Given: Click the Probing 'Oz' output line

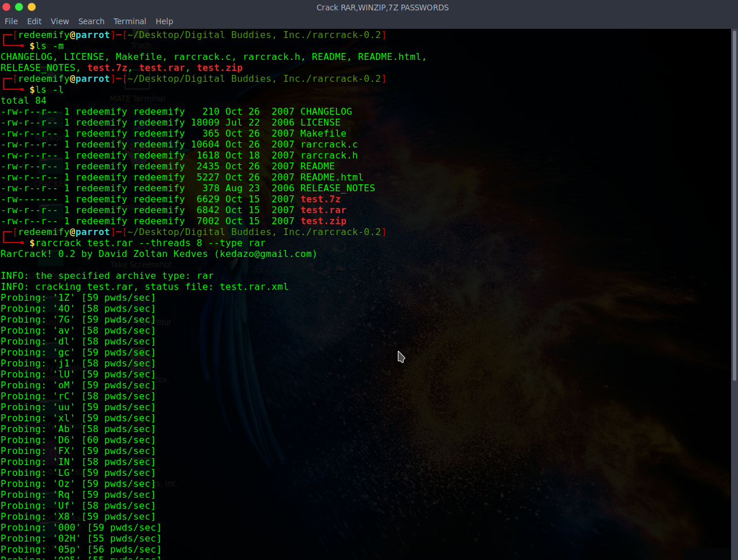Looking at the screenshot, I should (x=78, y=484).
